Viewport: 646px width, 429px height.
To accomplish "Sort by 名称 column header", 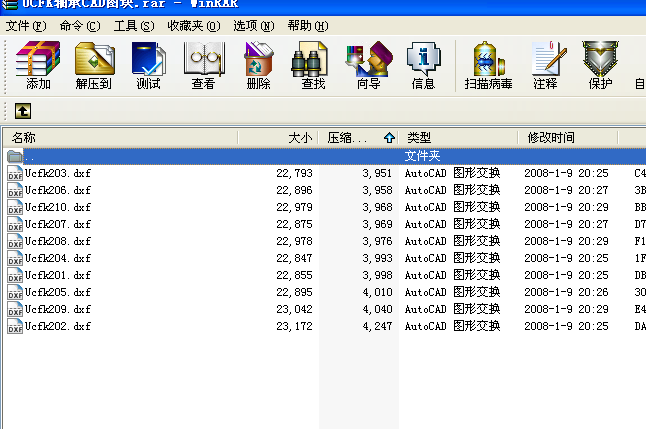I will pyautogui.click(x=120, y=138).
